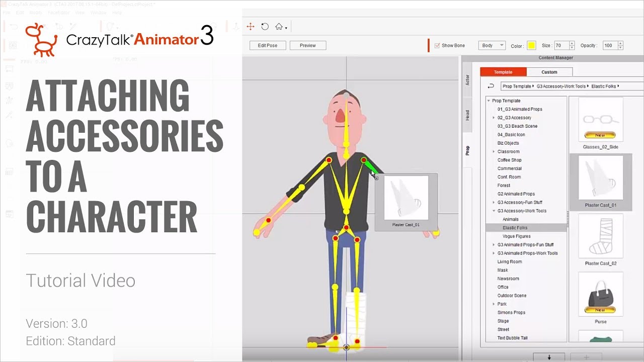Select the move transform tool
This screenshot has height=362, width=644.
point(251,27)
